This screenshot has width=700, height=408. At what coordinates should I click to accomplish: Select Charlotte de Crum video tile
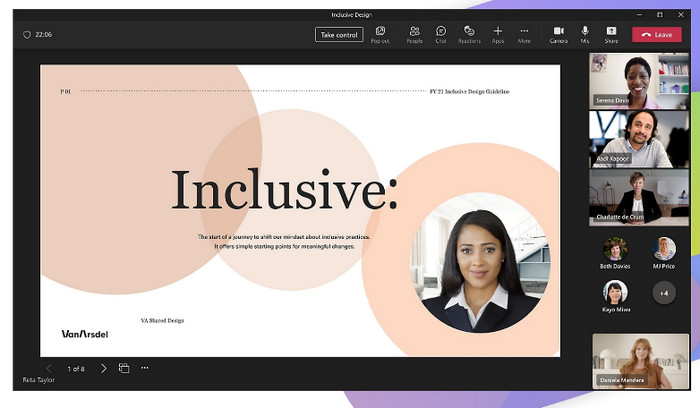[x=639, y=197]
